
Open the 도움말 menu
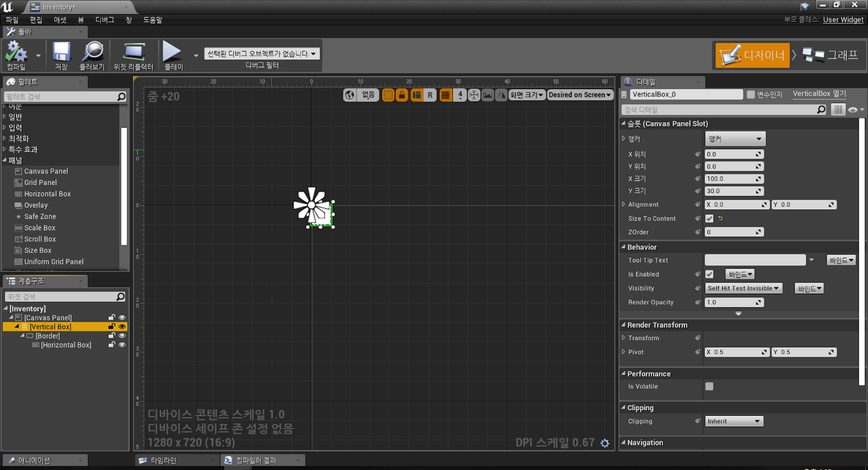[152, 20]
